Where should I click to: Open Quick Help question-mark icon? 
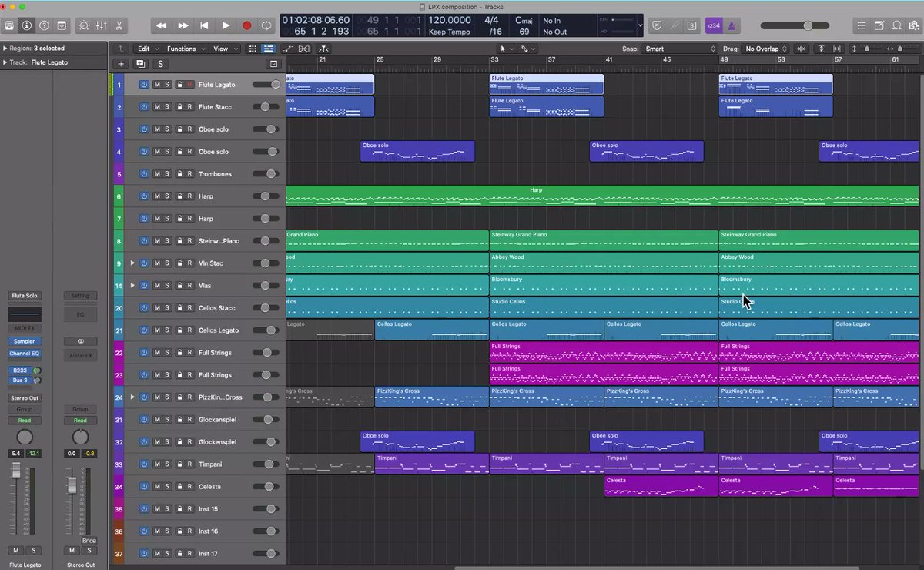pyautogui.click(x=45, y=25)
